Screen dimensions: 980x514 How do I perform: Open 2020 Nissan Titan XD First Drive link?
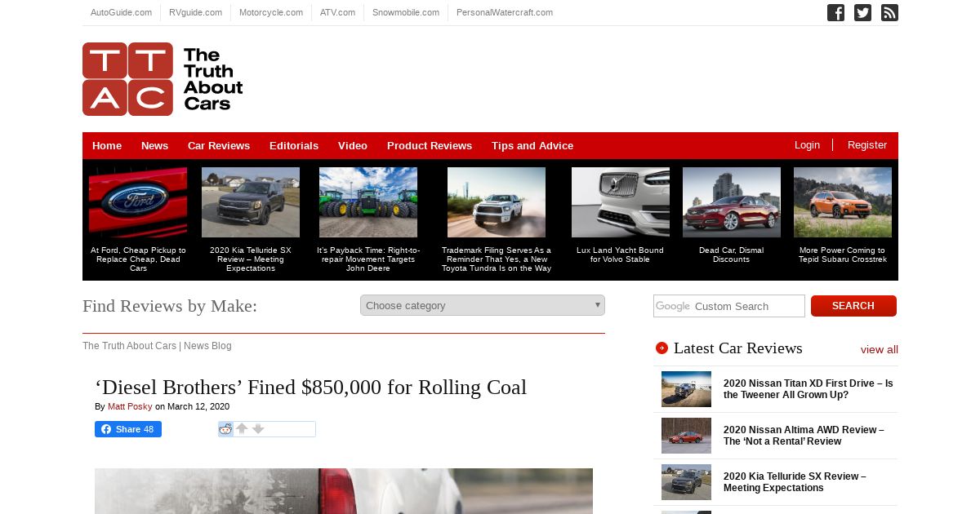tap(808, 389)
